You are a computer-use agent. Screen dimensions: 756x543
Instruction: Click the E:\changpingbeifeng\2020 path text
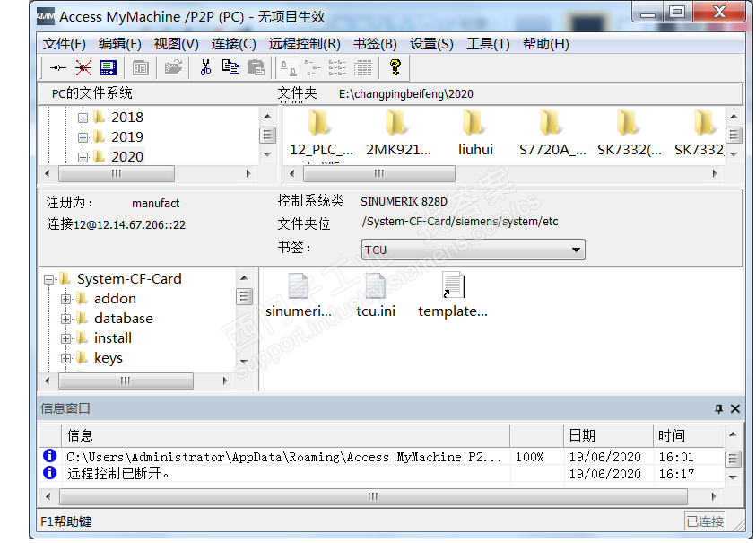(x=406, y=93)
